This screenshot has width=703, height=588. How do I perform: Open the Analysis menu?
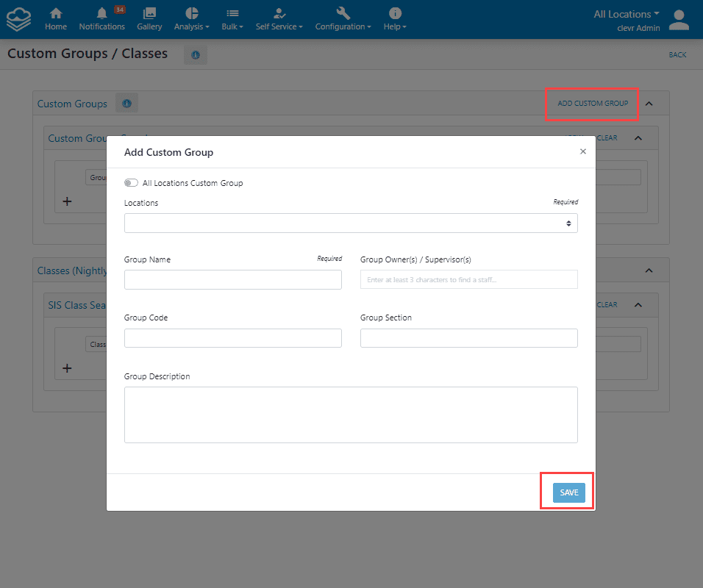point(191,19)
